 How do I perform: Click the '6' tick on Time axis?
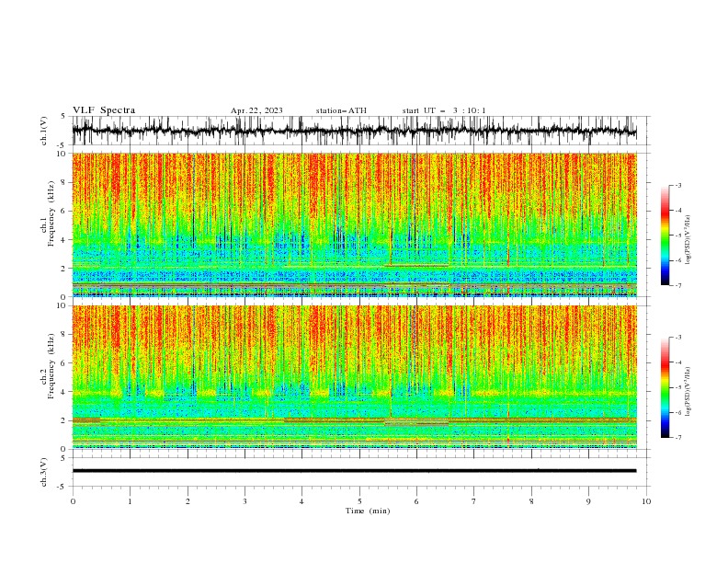(417, 501)
